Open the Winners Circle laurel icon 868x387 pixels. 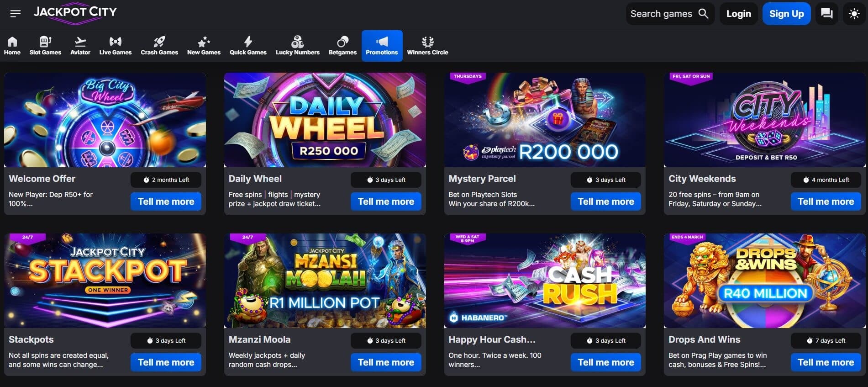pos(427,42)
